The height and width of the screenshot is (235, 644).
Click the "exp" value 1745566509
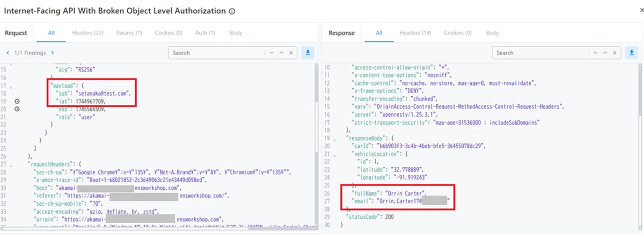(90, 109)
